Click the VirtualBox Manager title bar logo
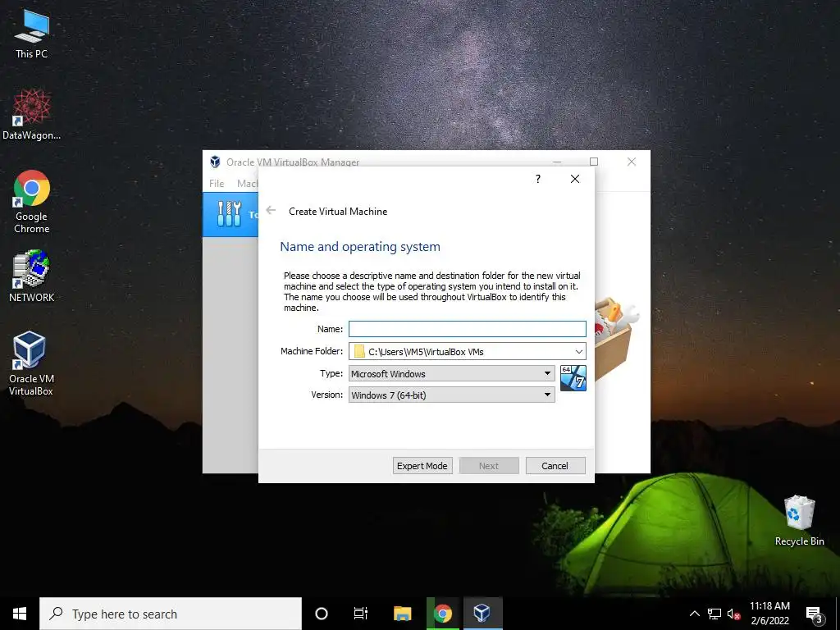This screenshot has height=630, width=840. coord(215,162)
